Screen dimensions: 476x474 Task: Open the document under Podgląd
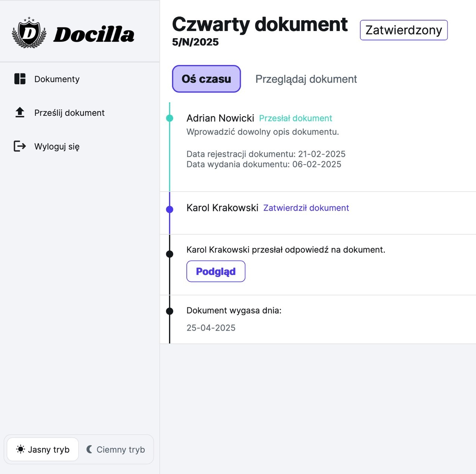tap(216, 271)
